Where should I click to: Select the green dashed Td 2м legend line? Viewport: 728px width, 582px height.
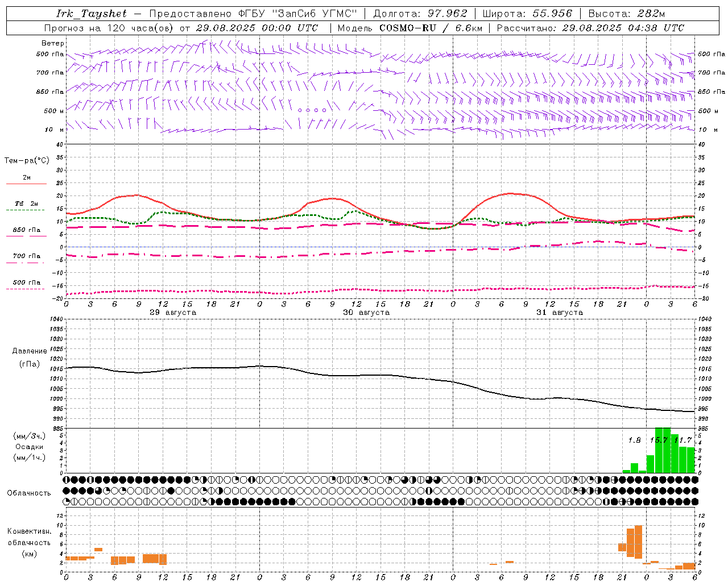pyautogui.click(x=25, y=210)
